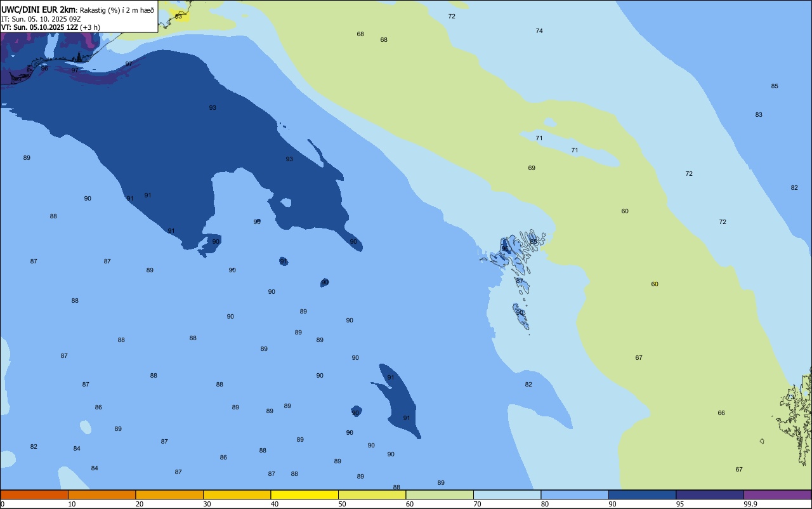Click the '0' legend tick label

3,504
